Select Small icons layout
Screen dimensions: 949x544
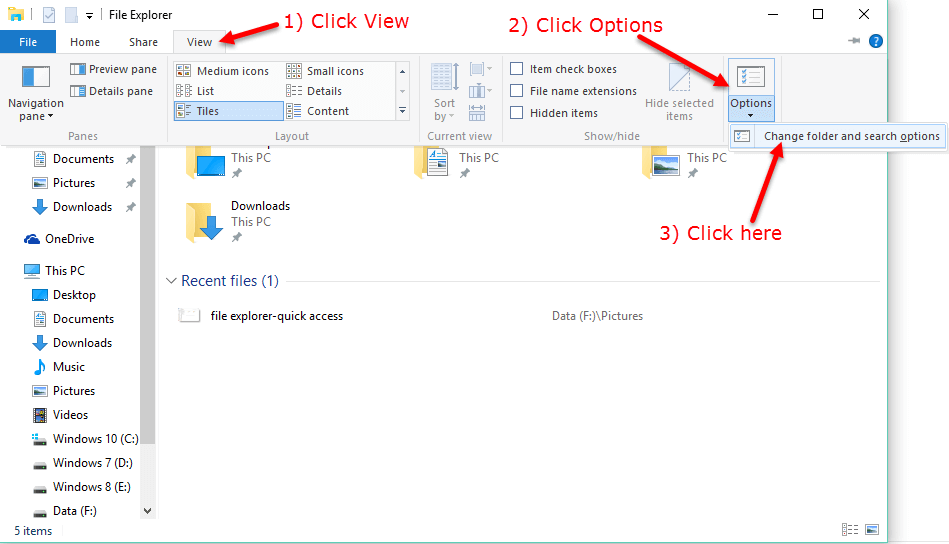tap(325, 71)
